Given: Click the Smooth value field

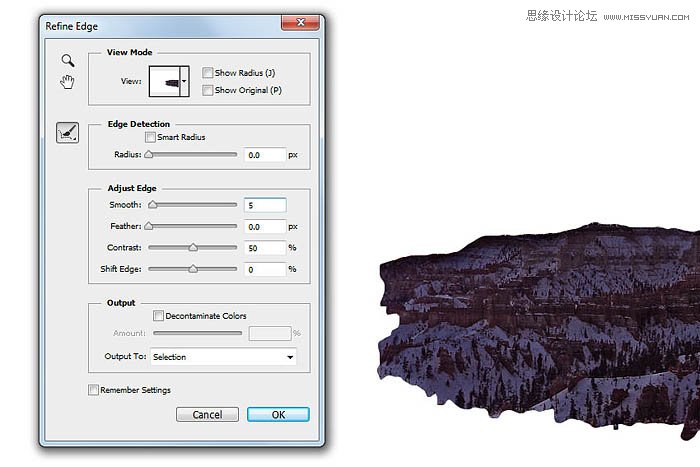Looking at the screenshot, I should click(x=265, y=205).
